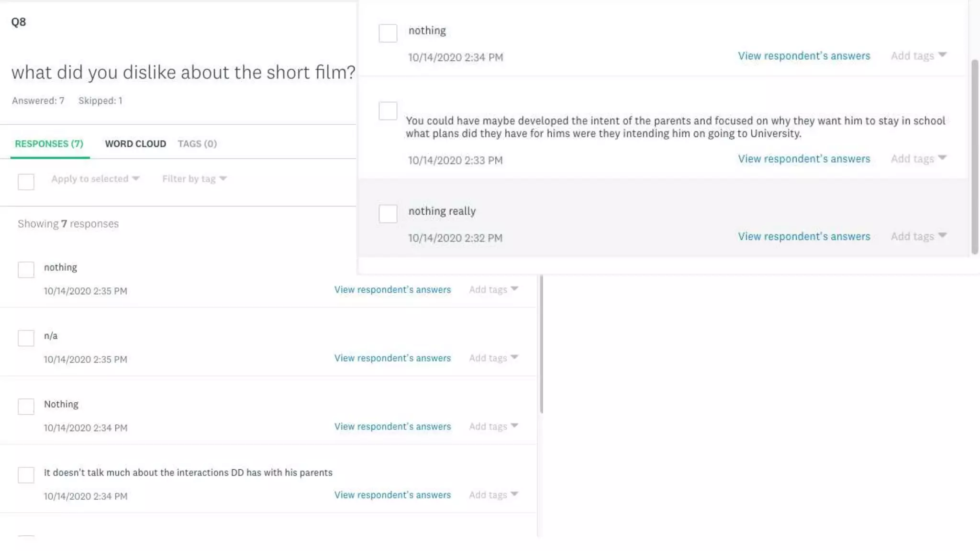The height and width of the screenshot is (551, 980).
Task: Open 'Apply to selected' dropdown
Action: [95, 179]
